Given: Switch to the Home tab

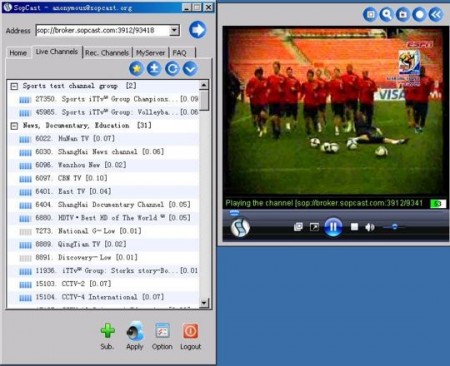Looking at the screenshot, I should (18, 53).
